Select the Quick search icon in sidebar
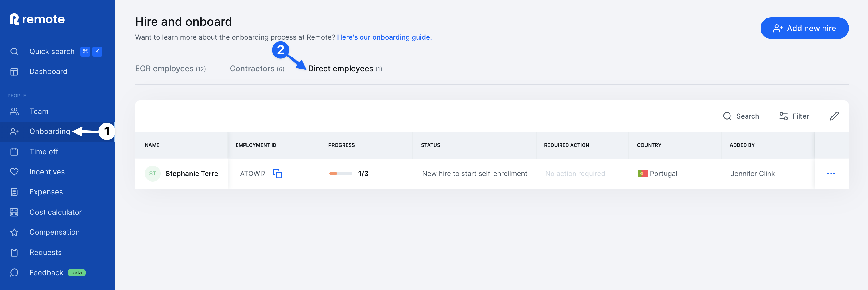 14,51
